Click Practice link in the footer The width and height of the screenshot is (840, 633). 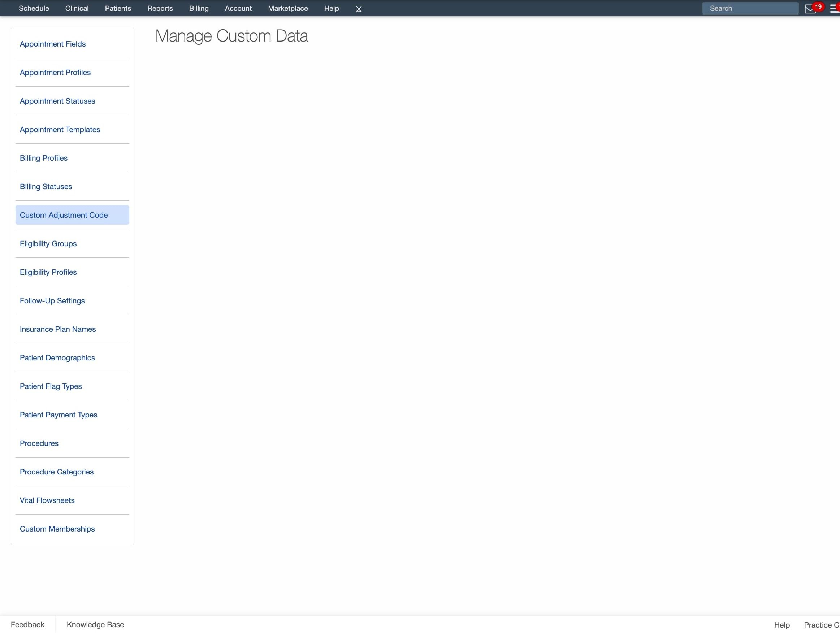coord(821,625)
